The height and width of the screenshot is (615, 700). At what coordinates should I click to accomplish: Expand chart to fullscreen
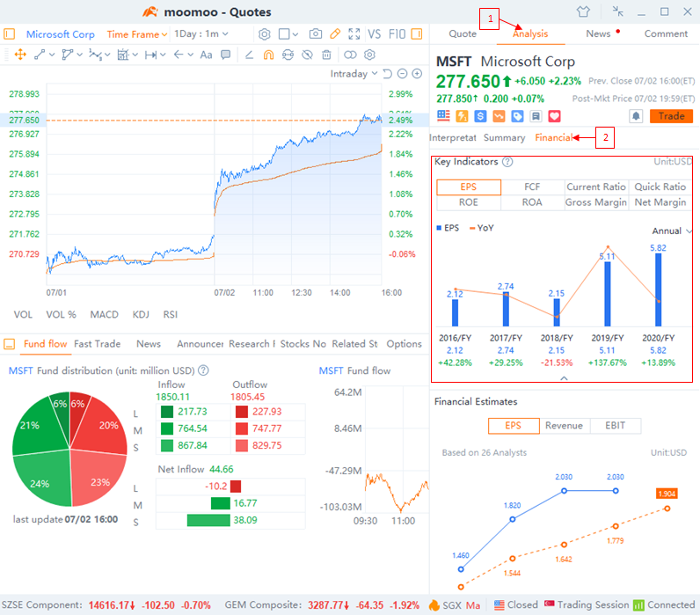click(354, 34)
